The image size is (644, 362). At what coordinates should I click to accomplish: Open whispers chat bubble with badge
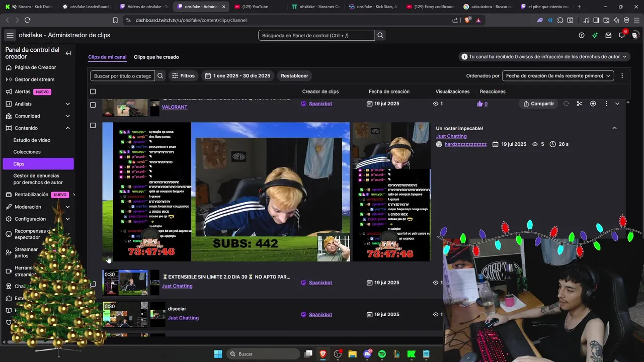click(x=622, y=35)
